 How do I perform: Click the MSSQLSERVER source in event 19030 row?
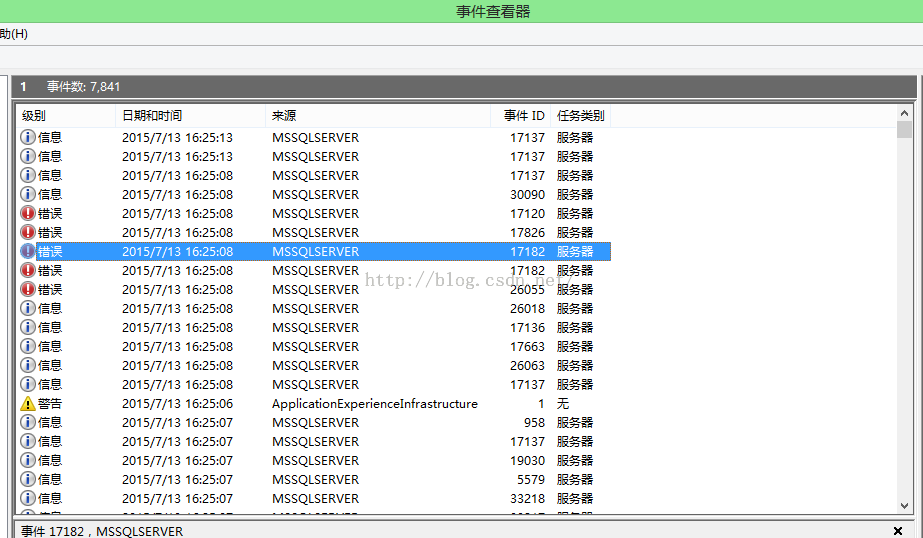coord(316,460)
